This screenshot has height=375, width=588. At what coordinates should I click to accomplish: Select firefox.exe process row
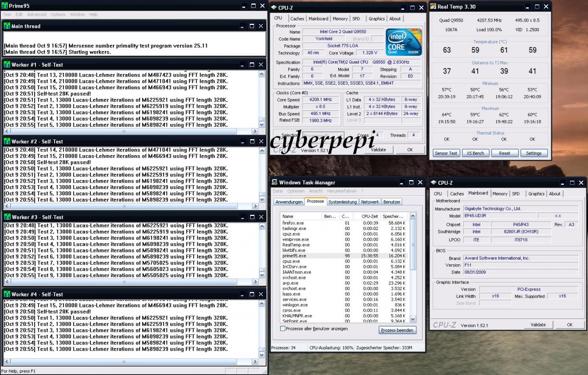click(344, 223)
